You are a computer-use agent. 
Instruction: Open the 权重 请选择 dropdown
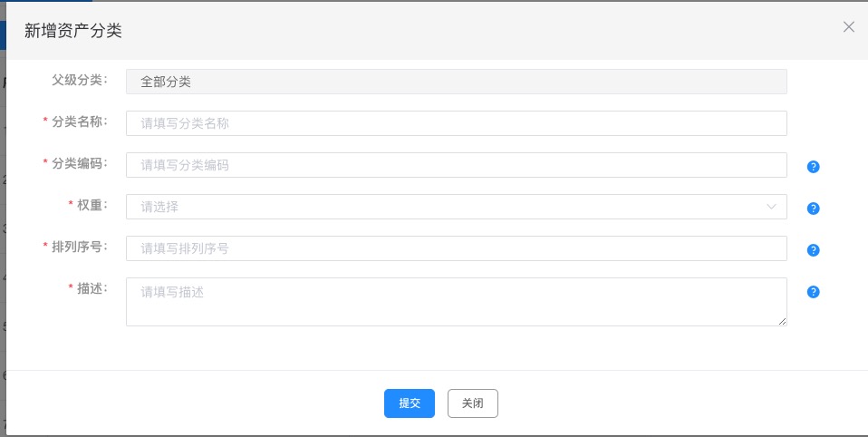[x=456, y=207]
